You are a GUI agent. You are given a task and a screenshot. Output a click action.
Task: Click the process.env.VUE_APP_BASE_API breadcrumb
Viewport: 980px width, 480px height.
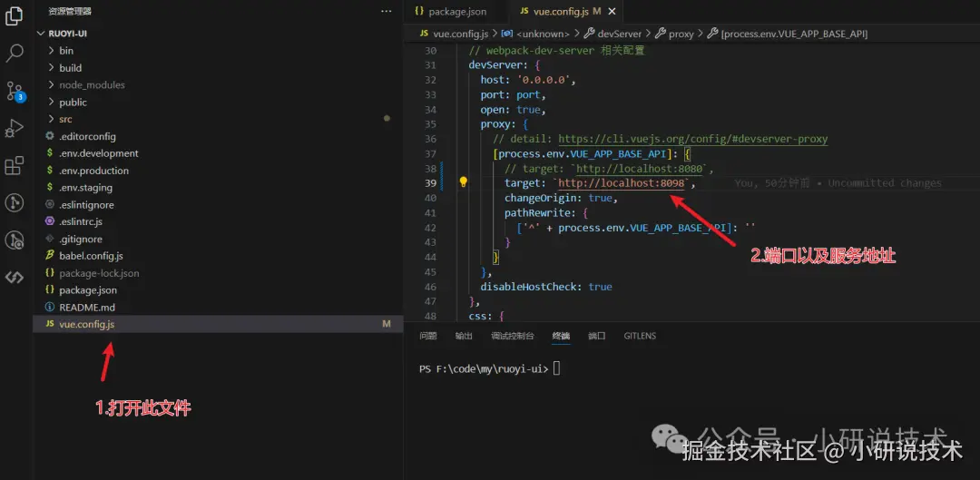(x=794, y=34)
